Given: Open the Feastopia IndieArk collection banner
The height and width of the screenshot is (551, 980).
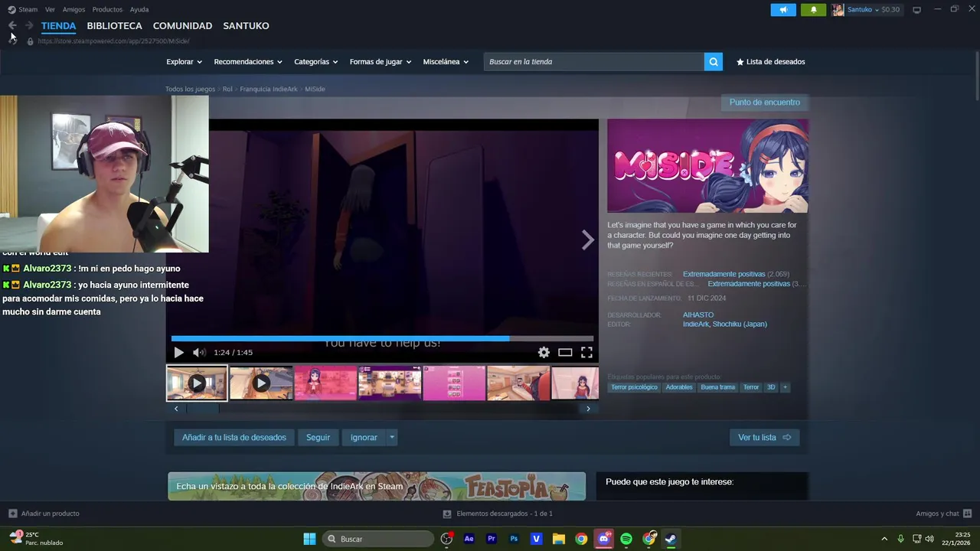Looking at the screenshot, I should tap(377, 487).
